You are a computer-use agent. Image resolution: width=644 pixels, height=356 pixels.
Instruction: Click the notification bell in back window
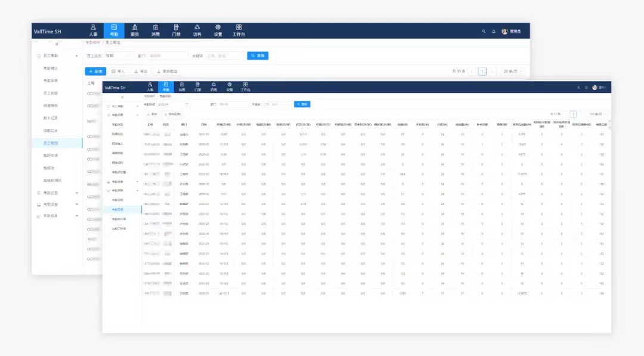click(493, 31)
